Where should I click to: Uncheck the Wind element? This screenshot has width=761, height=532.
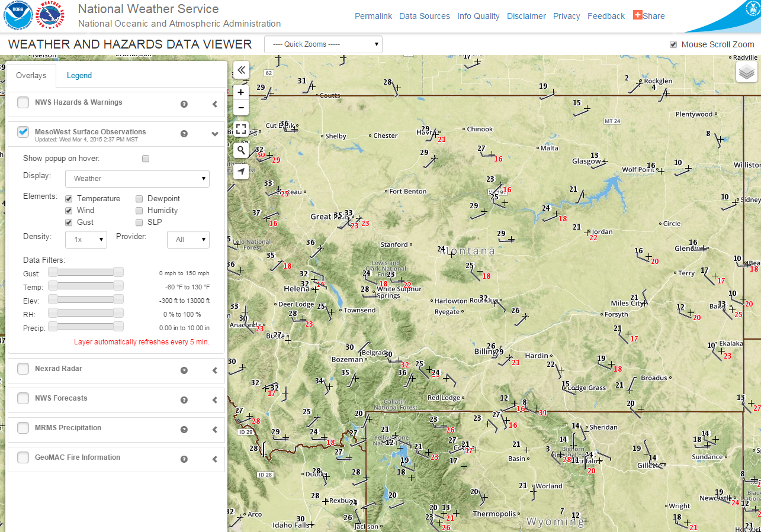click(x=69, y=211)
